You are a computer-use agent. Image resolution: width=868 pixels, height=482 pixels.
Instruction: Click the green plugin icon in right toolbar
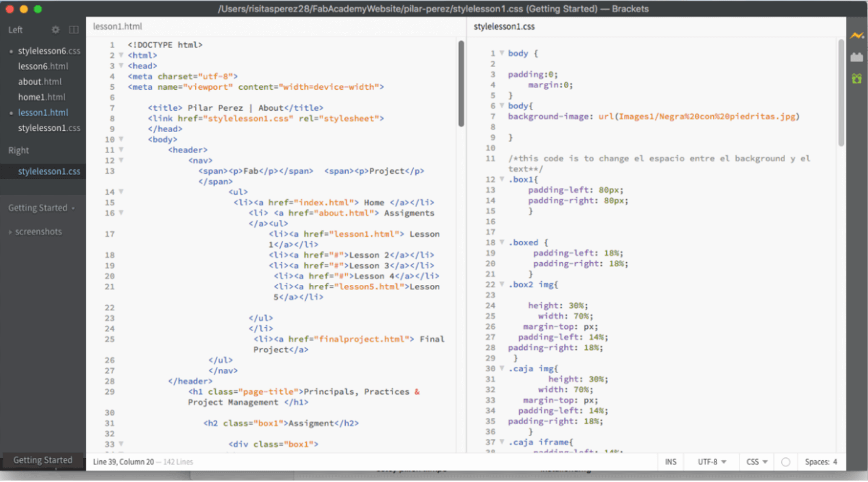pos(857,78)
